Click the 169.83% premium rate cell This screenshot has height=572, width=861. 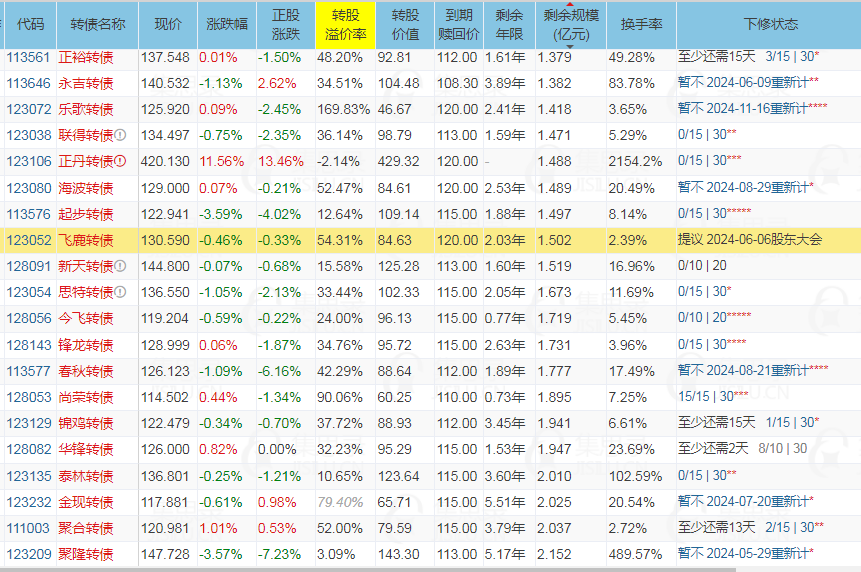pyautogui.click(x=344, y=109)
